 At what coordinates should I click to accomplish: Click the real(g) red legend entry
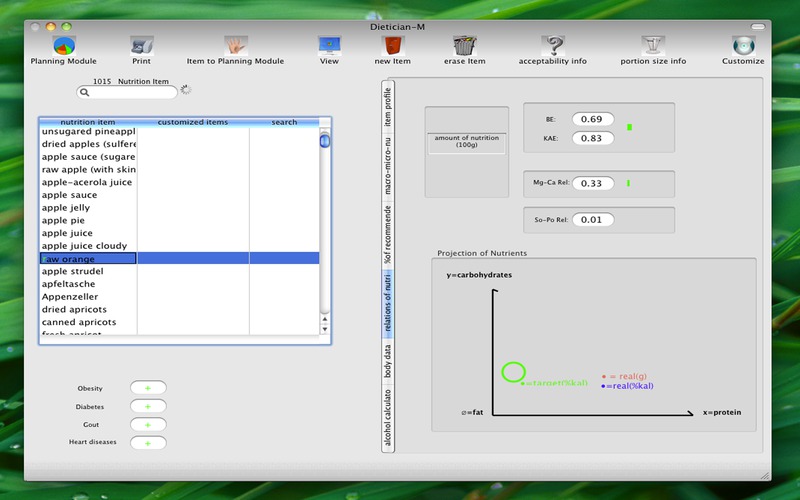(624, 377)
